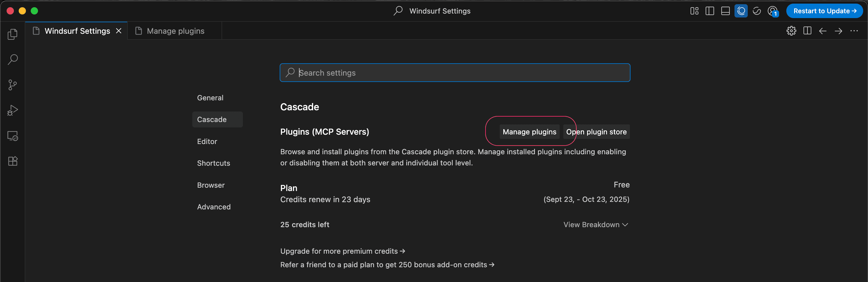Select the Shortcuts settings category
868x282 pixels.
(x=213, y=163)
